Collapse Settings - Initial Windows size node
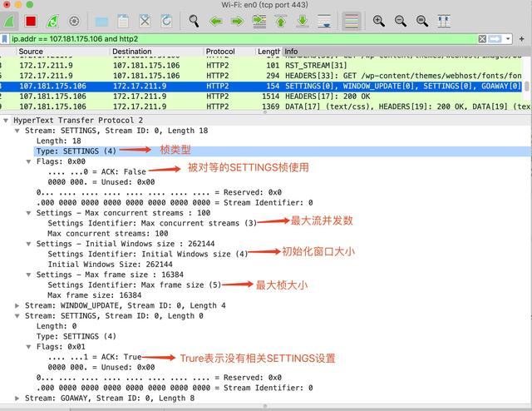 pos(28,244)
